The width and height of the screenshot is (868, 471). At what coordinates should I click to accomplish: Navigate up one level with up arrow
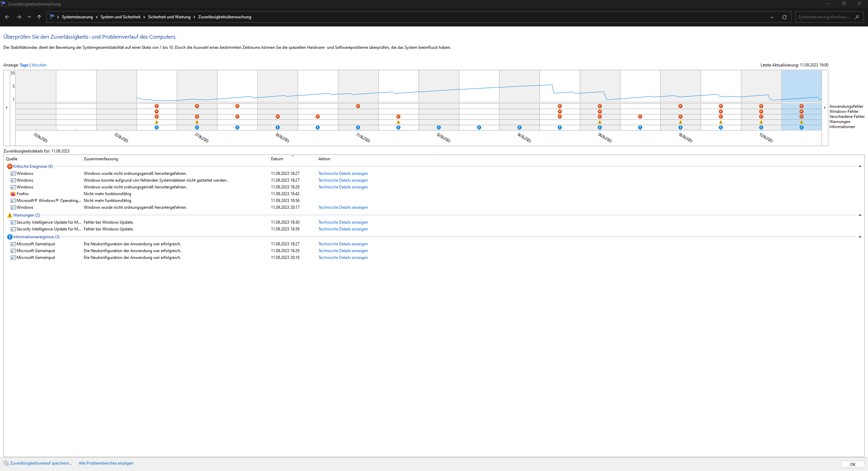coord(39,17)
